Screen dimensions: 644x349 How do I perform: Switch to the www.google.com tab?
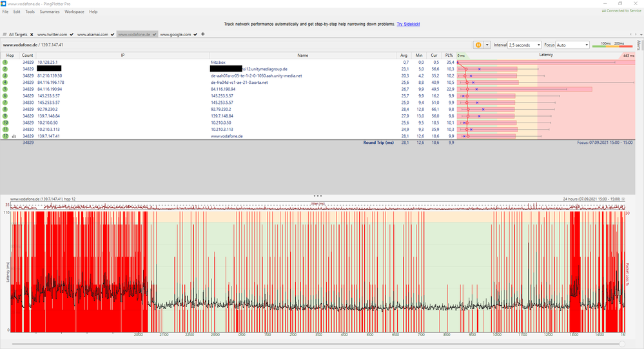tap(175, 35)
